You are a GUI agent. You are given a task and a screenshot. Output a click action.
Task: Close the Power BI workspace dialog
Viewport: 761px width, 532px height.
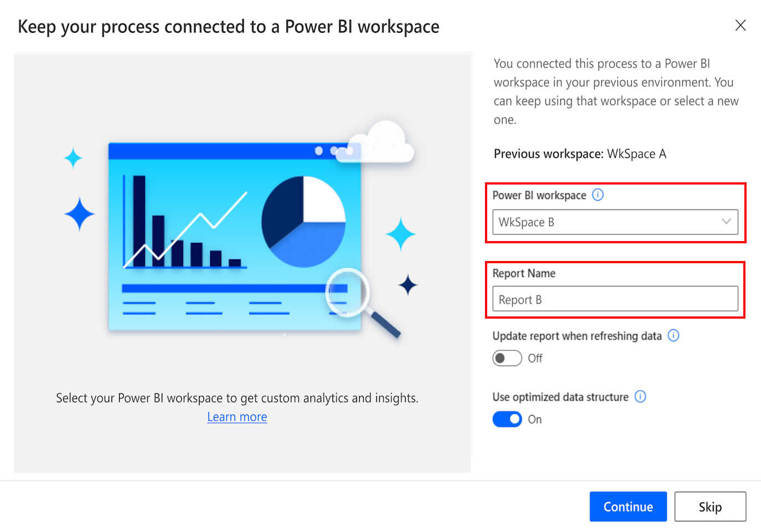click(740, 25)
